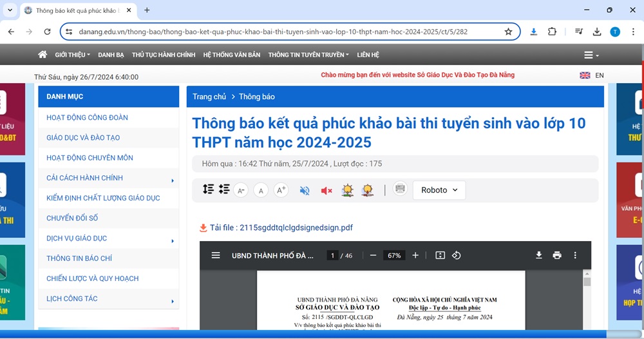
Task: Click the red-based brightness lamp icon
Action: pos(367,190)
